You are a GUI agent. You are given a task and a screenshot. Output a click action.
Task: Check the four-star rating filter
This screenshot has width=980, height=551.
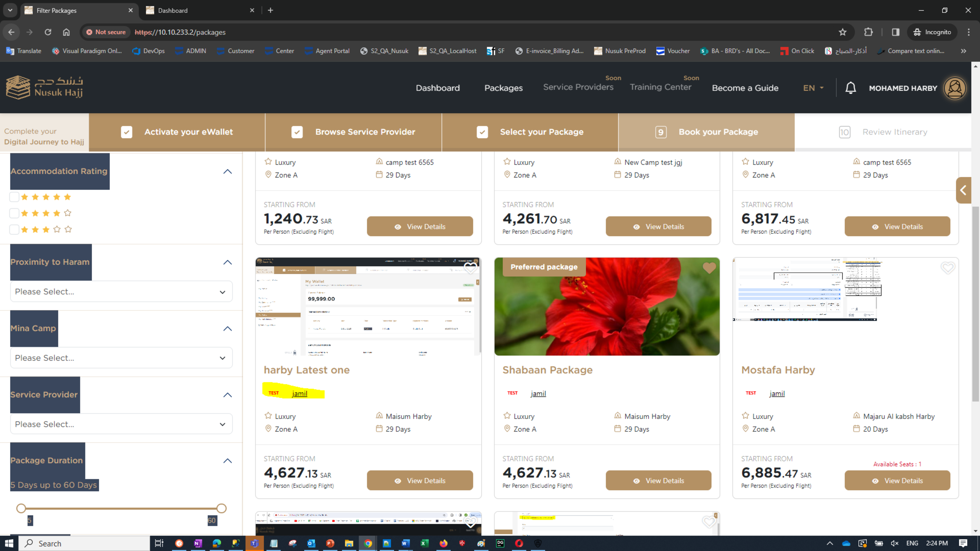tap(14, 213)
